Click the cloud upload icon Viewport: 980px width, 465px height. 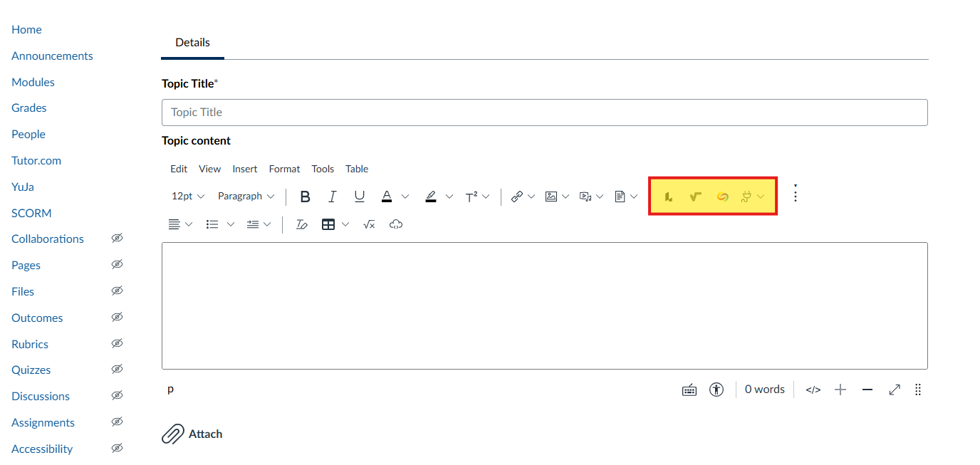(x=396, y=224)
